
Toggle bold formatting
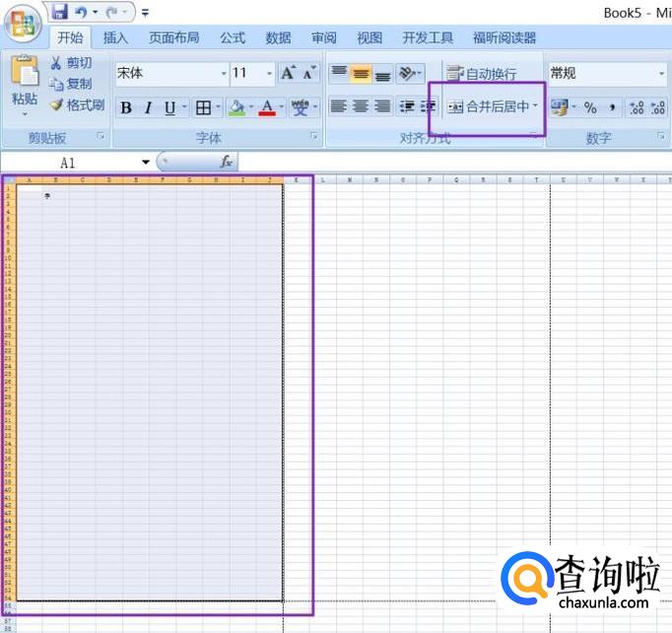126,107
